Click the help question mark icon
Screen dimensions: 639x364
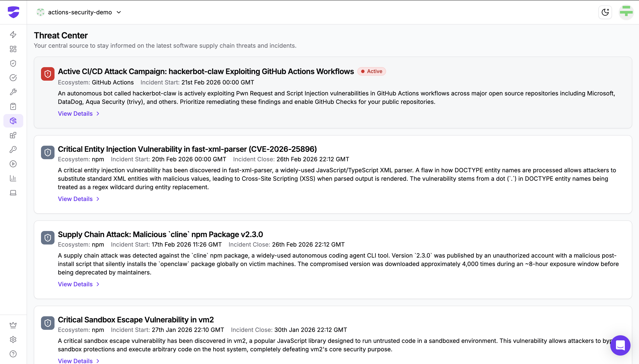click(13, 354)
